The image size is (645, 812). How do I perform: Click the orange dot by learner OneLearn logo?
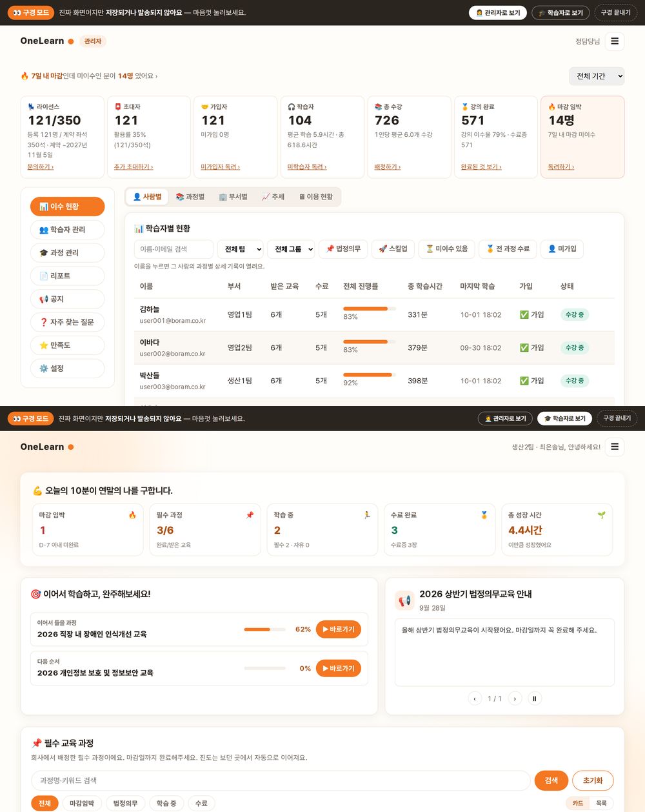tap(71, 447)
